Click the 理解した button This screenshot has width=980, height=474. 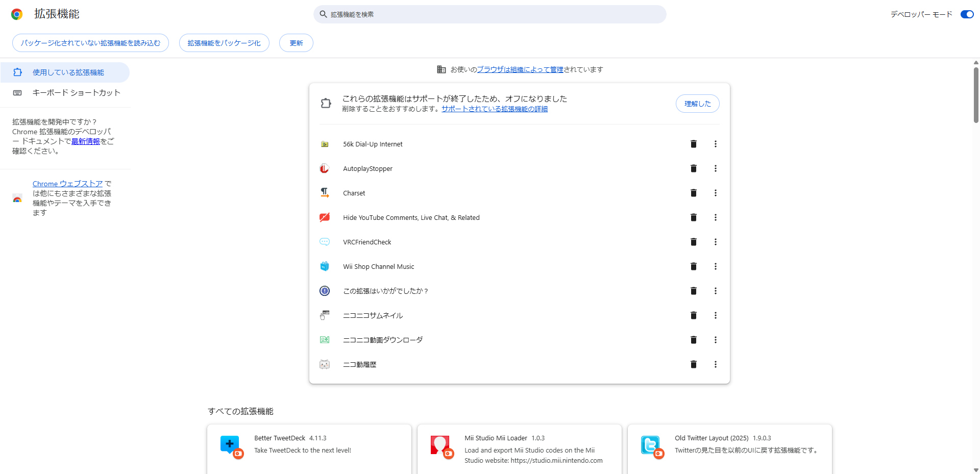pos(697,104)
